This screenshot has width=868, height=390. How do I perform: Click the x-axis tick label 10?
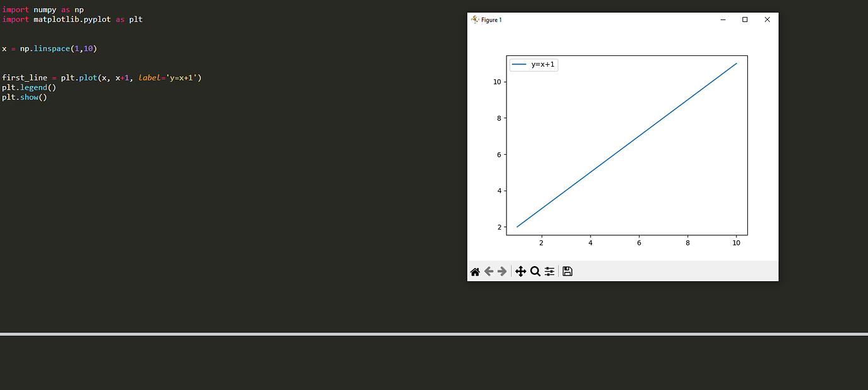(x=736, y=243)
